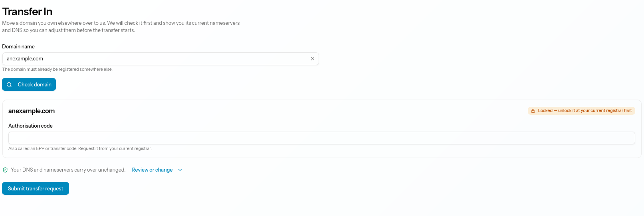Click the hint about domain registered somewhere else
Viewport: 644px width, 216px height.
point(57,70)
